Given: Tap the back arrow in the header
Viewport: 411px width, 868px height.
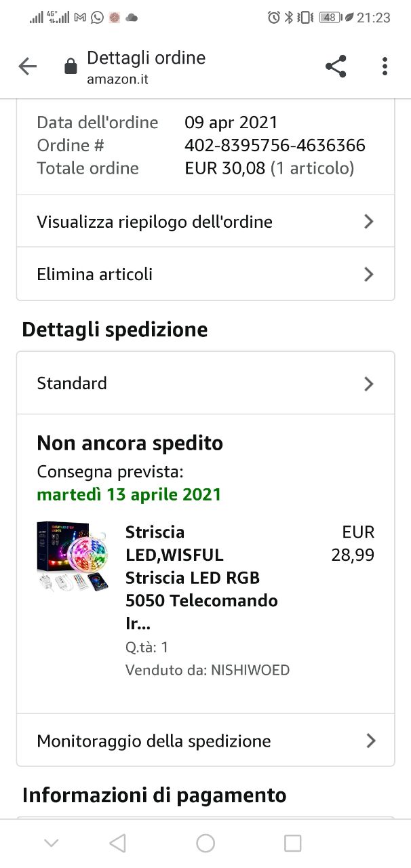Looking at the screenshot, I should 28,66.
